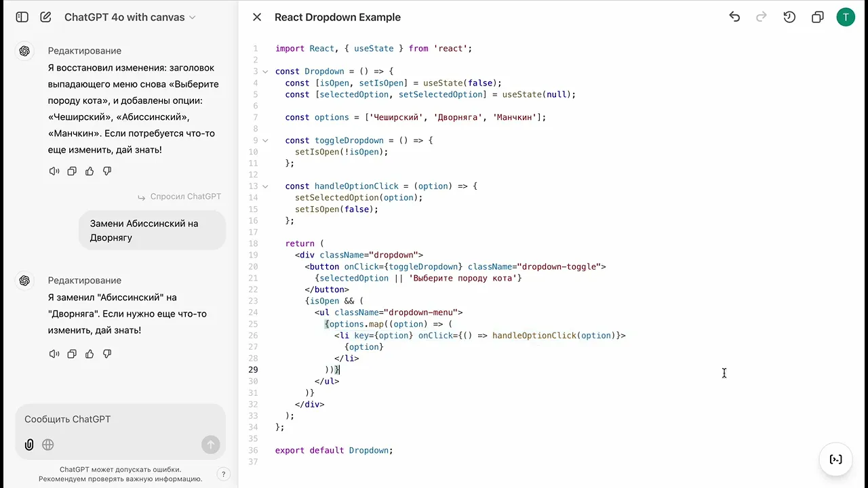This screenshot has height=488, width=868.
Task: Click the first Редактирование label
Action: pyautogui.click(x=85, y=51)
